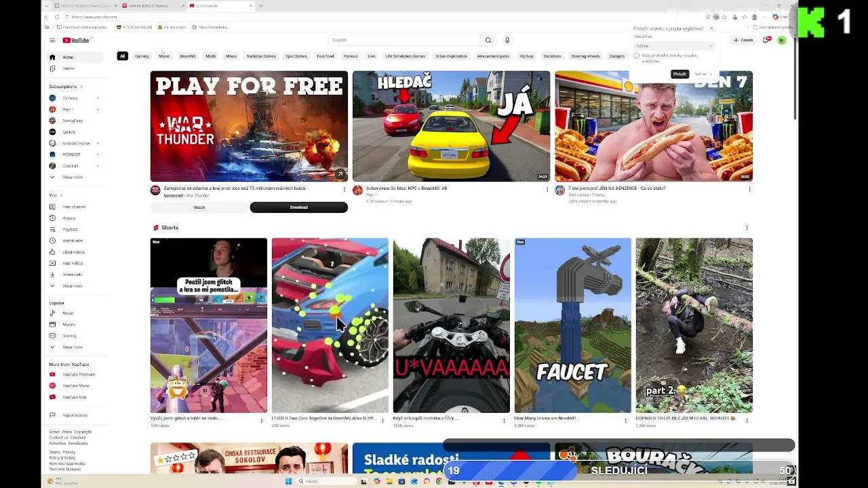
Task: Open the translate target language dropdown
Action: [673, 46]
